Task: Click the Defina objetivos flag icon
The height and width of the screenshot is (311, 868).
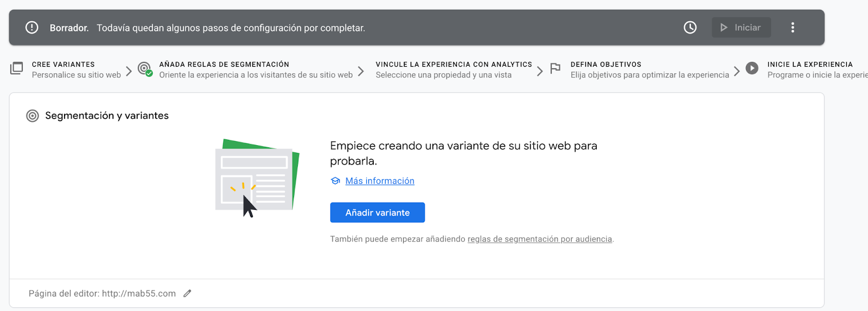Action: pos(555,69)
